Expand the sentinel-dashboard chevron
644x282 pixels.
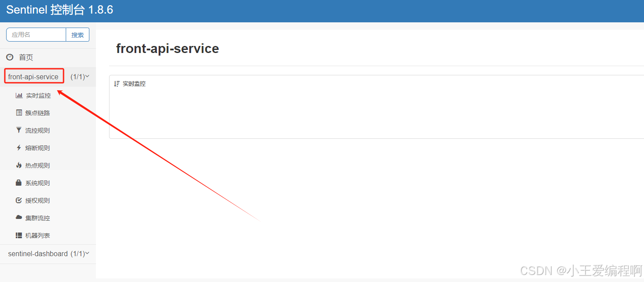[87, 254]
